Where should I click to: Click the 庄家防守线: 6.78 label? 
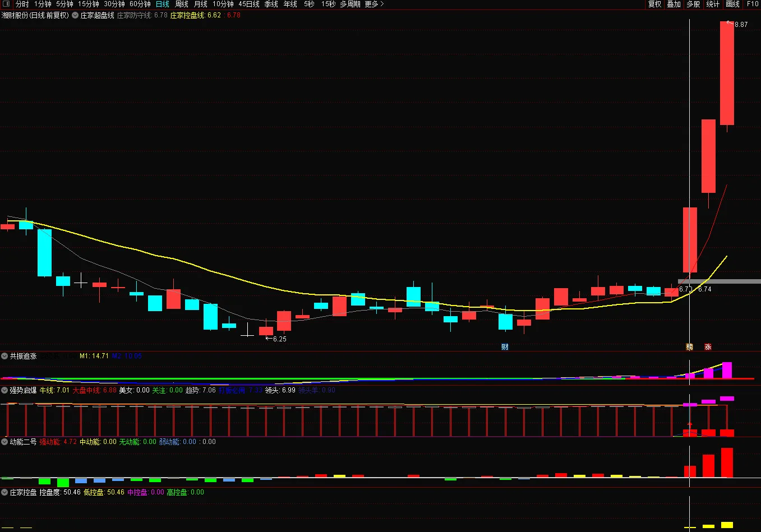(x=142, y=15)
